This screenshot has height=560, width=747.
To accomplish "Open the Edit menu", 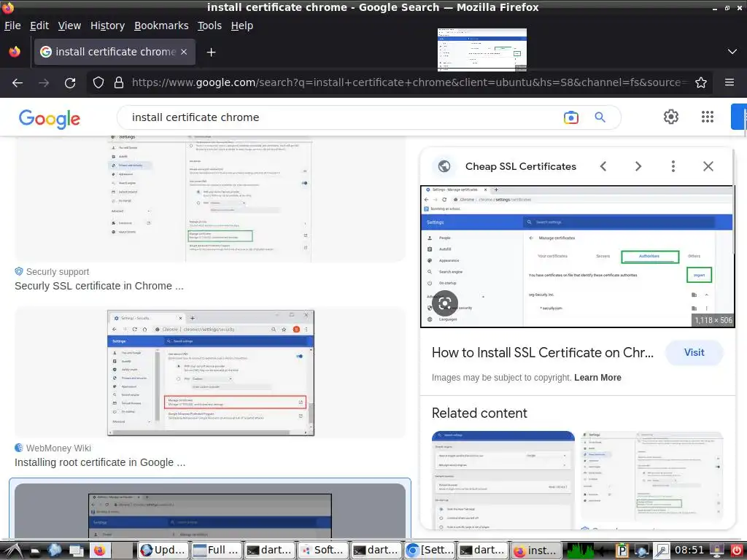I will click(x=39, y=26).
